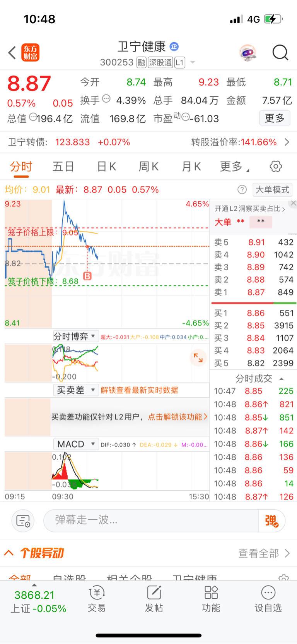The width and height of the screenshot is (297, 644).
Task: Close the L2 promotion banner
Action: coord(294,203)
